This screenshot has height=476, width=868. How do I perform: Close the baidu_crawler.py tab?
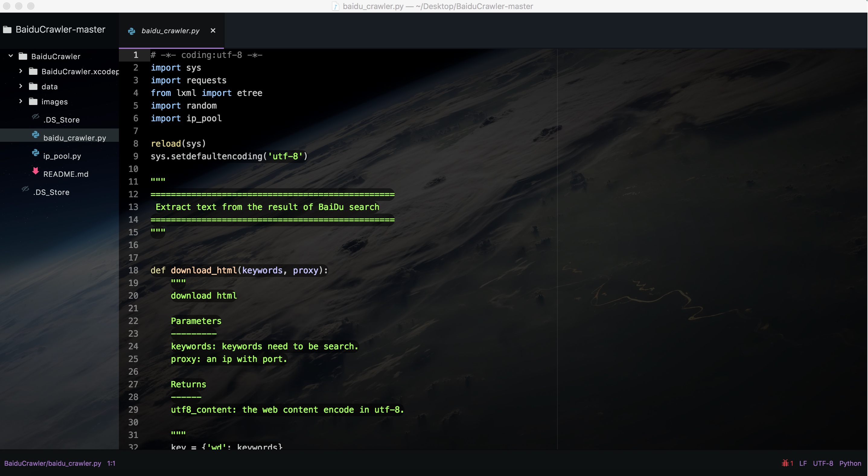point(213,31)
